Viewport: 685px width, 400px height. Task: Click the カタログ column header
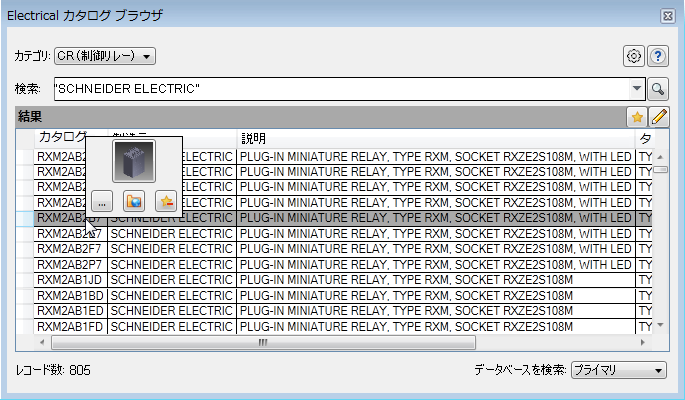coord(63,137)
